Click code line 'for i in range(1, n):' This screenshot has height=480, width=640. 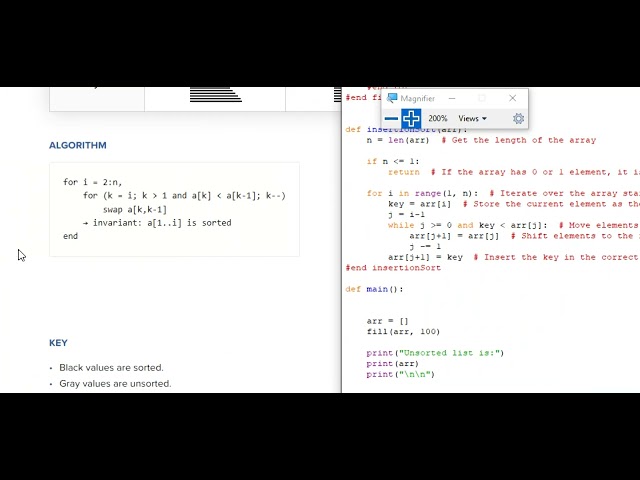click(x=422, y=193)
